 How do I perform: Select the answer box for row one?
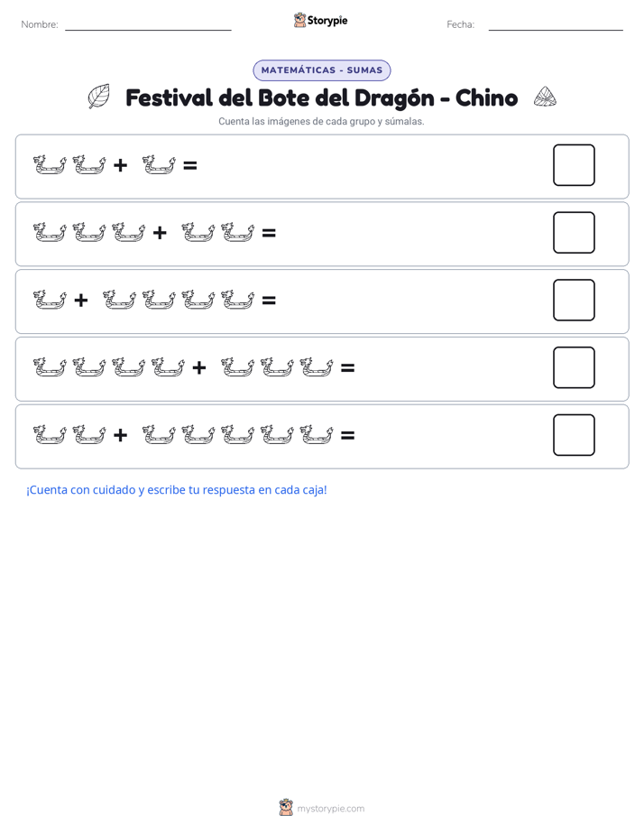574,165
